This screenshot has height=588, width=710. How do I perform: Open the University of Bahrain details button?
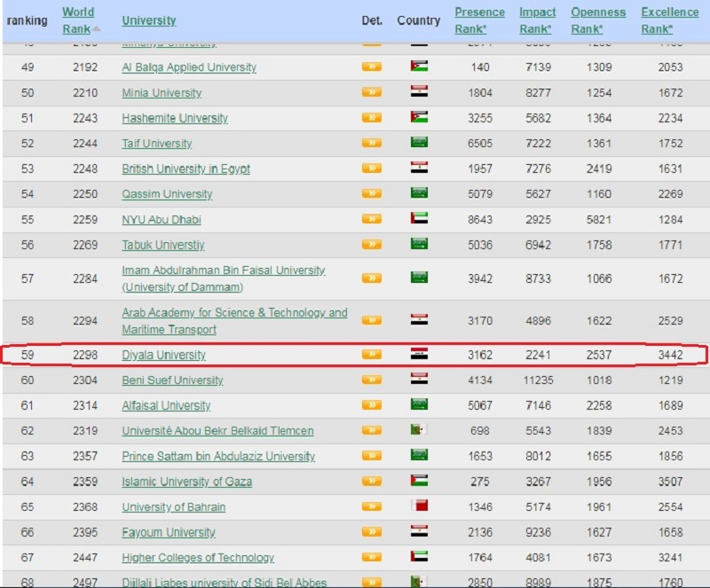tap(372, 506)
